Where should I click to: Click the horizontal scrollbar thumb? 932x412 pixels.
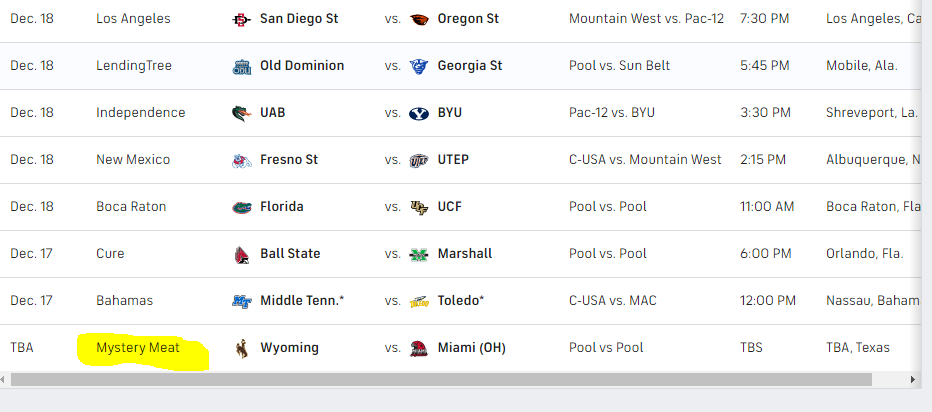(x=441, y=379)
